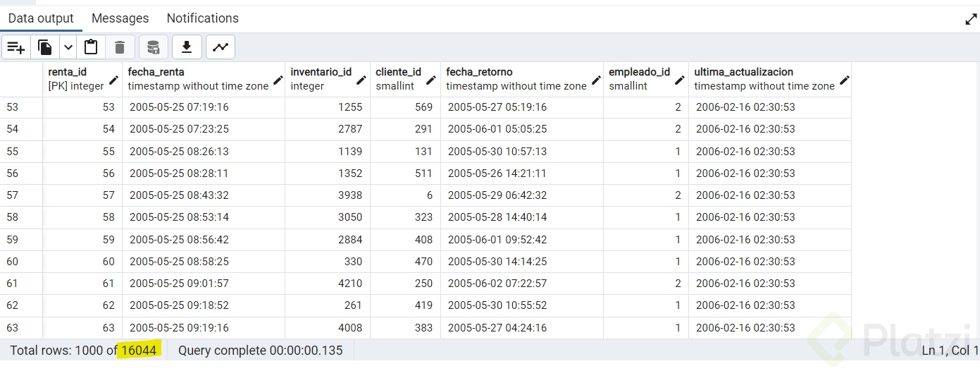Click the inventario_id cell containing 4210
This screenshot has width=980, height=371.
(x=327, y=284)
